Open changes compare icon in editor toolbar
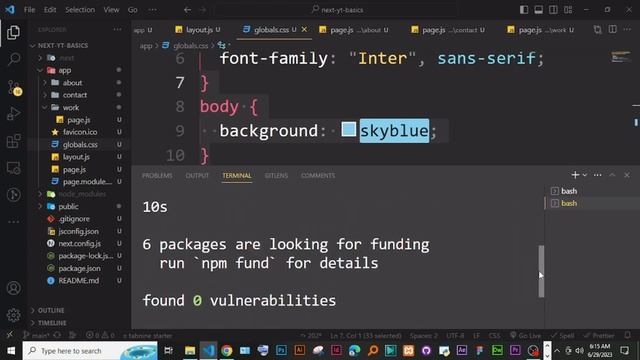 [x=598, y=29]
